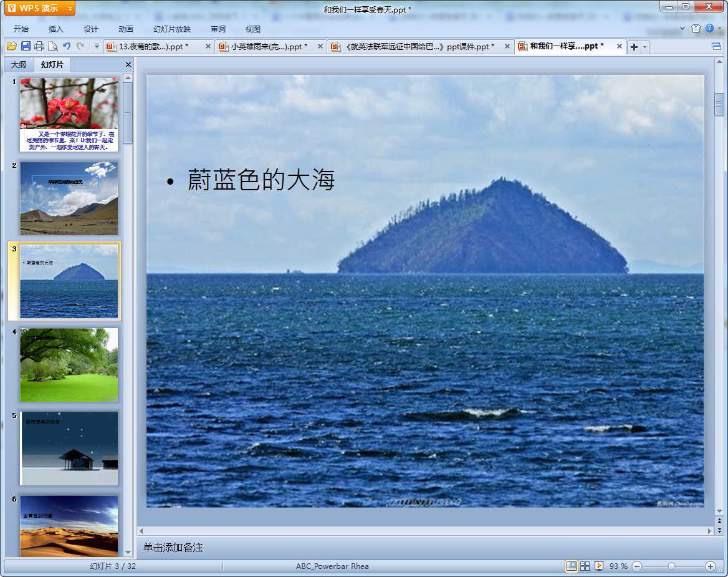Start slideshow from status bar icon
Viewport: 728px width, 577px height.
pos(599,566)
